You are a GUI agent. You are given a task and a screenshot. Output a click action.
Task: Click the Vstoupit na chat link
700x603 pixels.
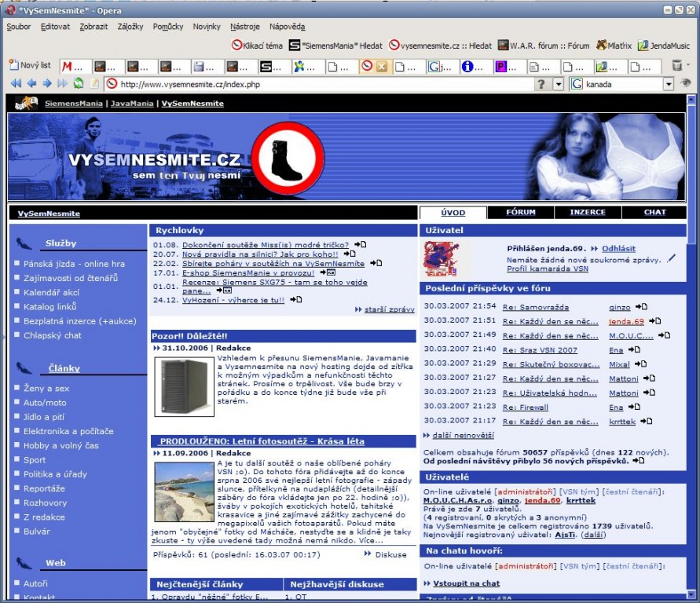(x=466, y=583)
